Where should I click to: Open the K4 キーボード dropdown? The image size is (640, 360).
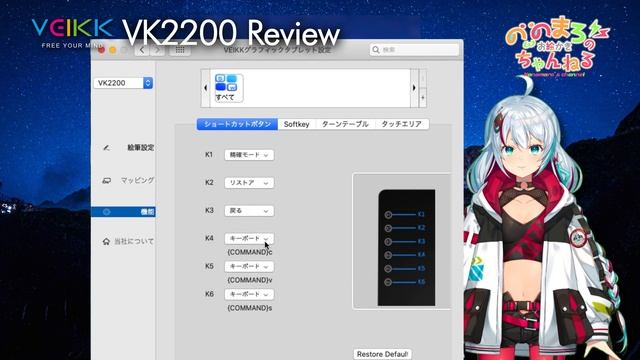249,238
